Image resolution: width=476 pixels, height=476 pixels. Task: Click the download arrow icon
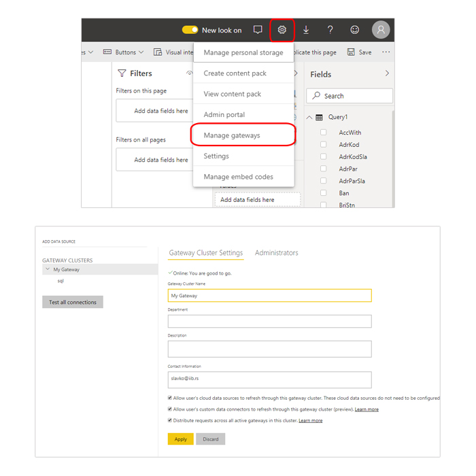tap(306, 30)
